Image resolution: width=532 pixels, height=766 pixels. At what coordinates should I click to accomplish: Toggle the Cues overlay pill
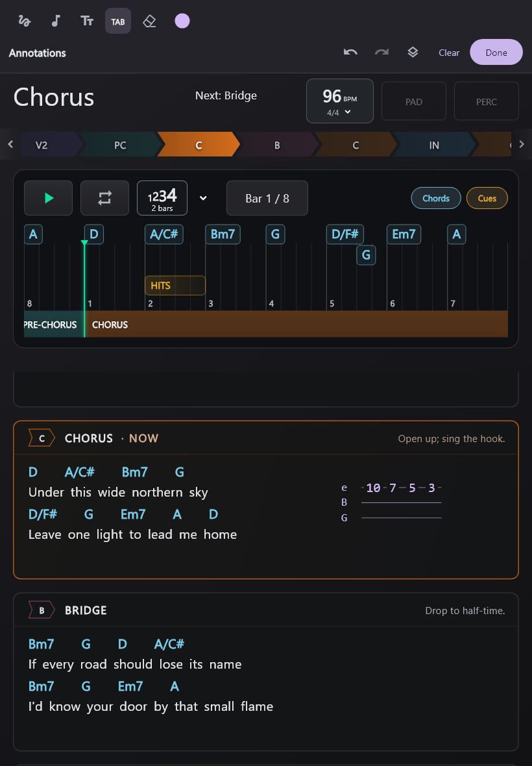coord(487,198)
